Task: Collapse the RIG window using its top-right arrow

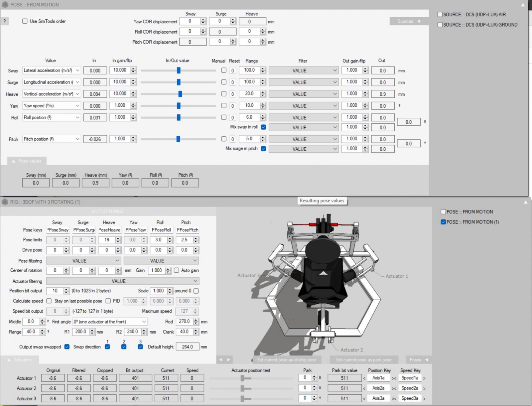Action: (x=526, y=202)
